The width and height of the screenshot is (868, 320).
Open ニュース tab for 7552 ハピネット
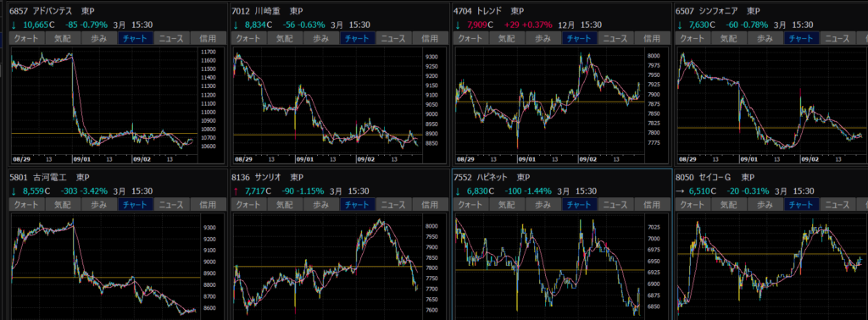coord(615,205)
